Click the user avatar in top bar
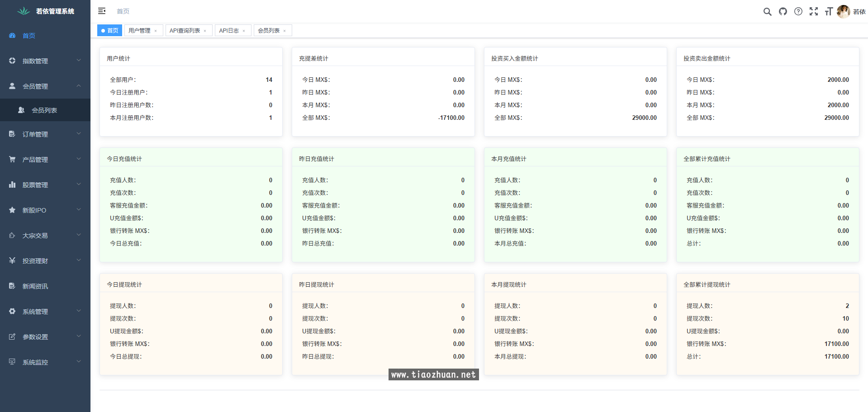Image resolution: width=868 pixels, height=412 pixels. [843, 11]
